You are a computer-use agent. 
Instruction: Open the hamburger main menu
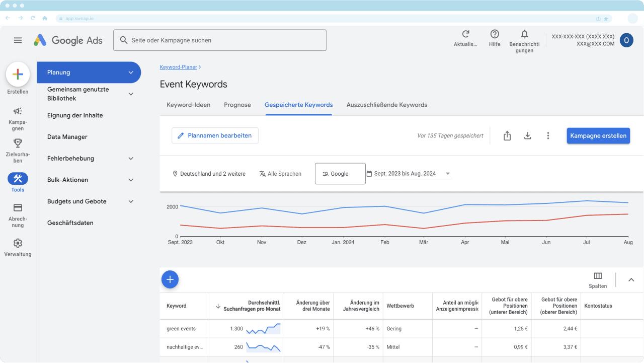18,40
